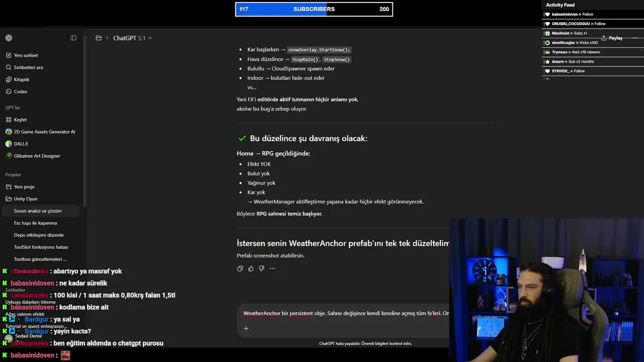Click chat message 'ne kadar sürelik'

pos(83,283)
